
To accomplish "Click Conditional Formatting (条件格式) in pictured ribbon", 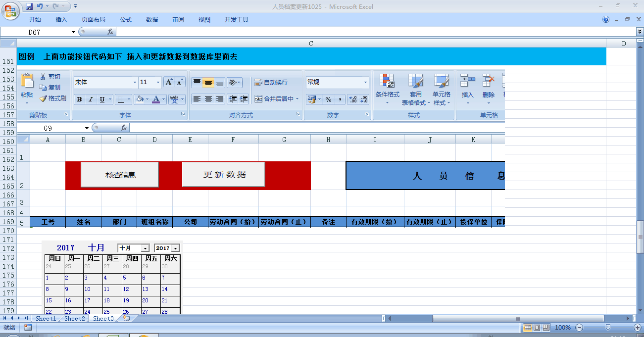I will tap(388, 90).
